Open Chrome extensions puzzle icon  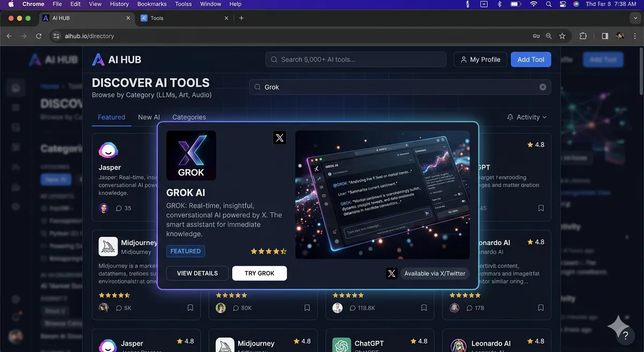pos(583,36)
